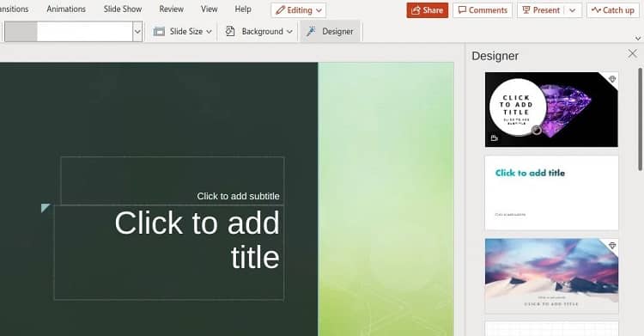Click the Share button
The height and width of the screenshot is (336, 644).
pyautogui.click(x=427, y=10)
